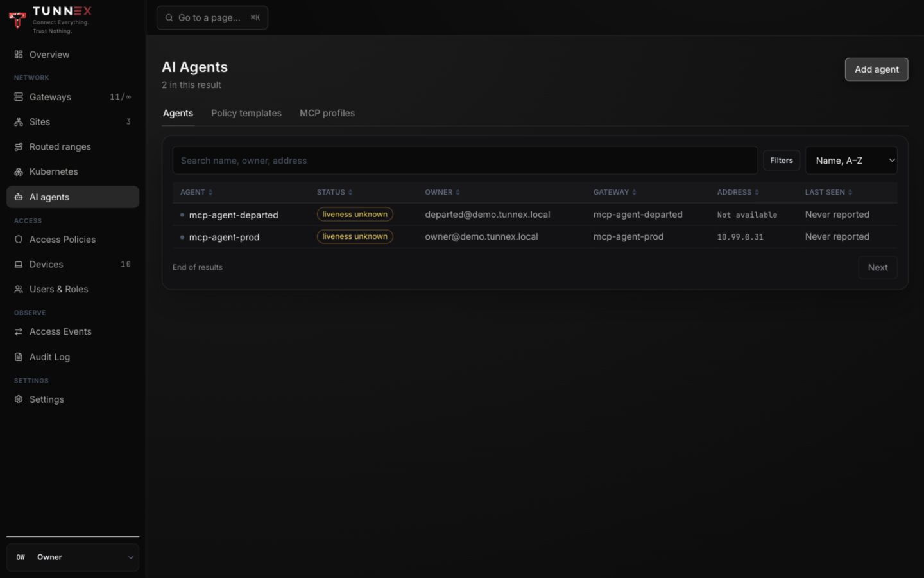Click the Not available address cell
This screenshot has height=578, width=924.
[x=747, y=215]
